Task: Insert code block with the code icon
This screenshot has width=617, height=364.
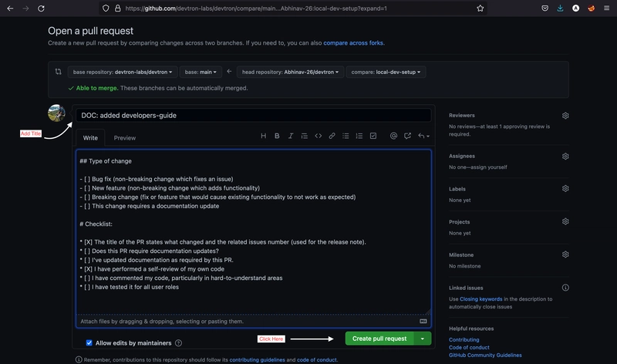Action: click(x=318, y=136)
